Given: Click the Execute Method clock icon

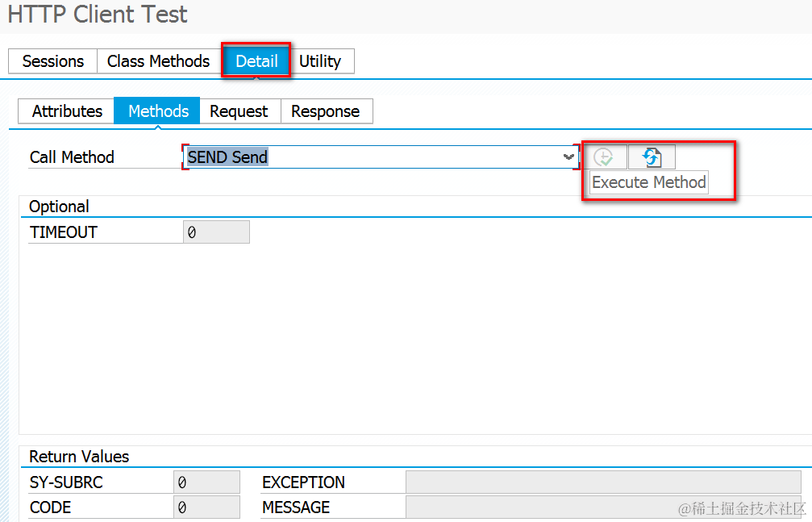Looking at the screenshot, I should coord(604,157).
